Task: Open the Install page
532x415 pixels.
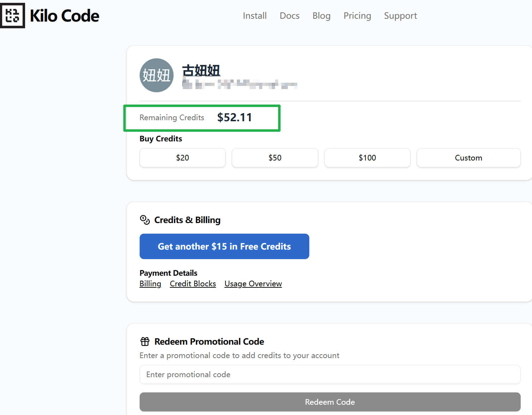Action: tap(255, 16)
